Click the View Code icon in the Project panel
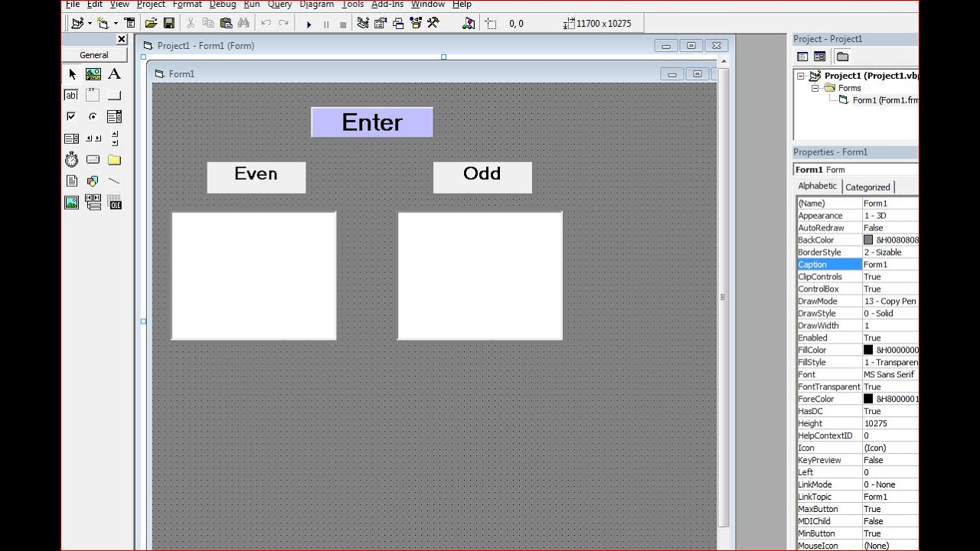 (802, 57)
